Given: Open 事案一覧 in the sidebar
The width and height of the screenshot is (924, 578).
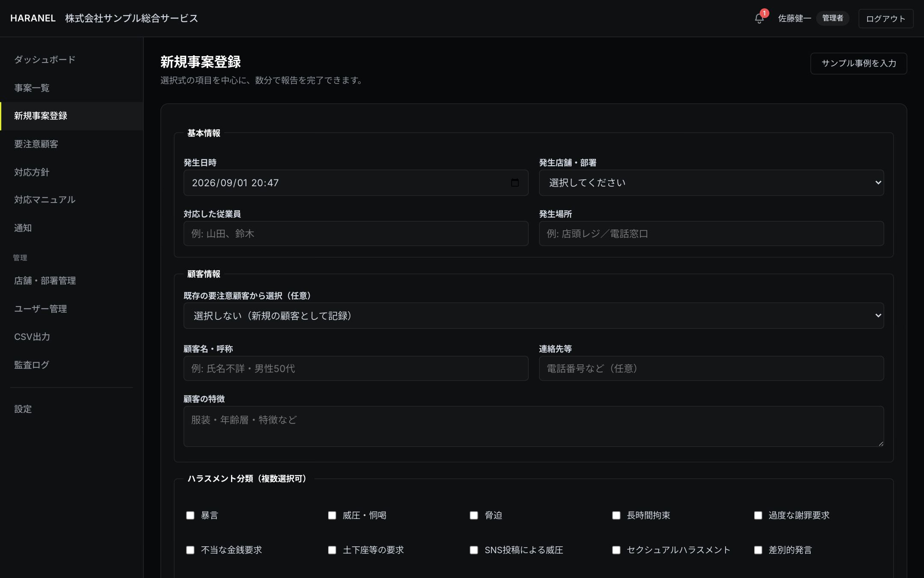Looking at the screenshot, I should 71,88.
